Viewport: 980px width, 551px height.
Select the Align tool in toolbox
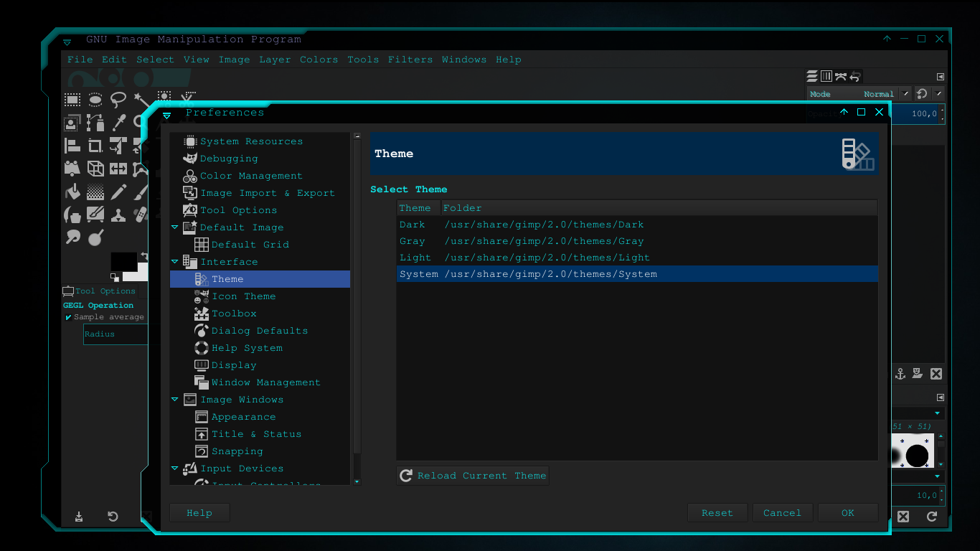click(x=72, y=146)
